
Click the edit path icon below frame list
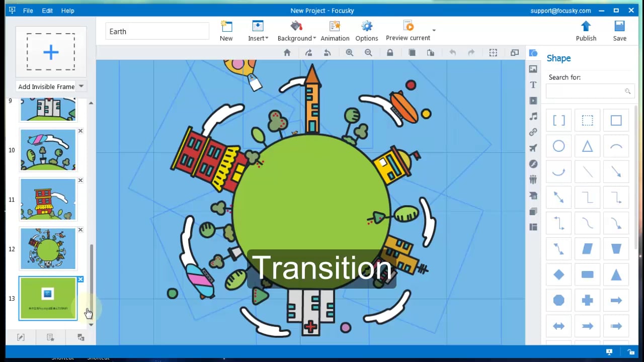point(21,337)
